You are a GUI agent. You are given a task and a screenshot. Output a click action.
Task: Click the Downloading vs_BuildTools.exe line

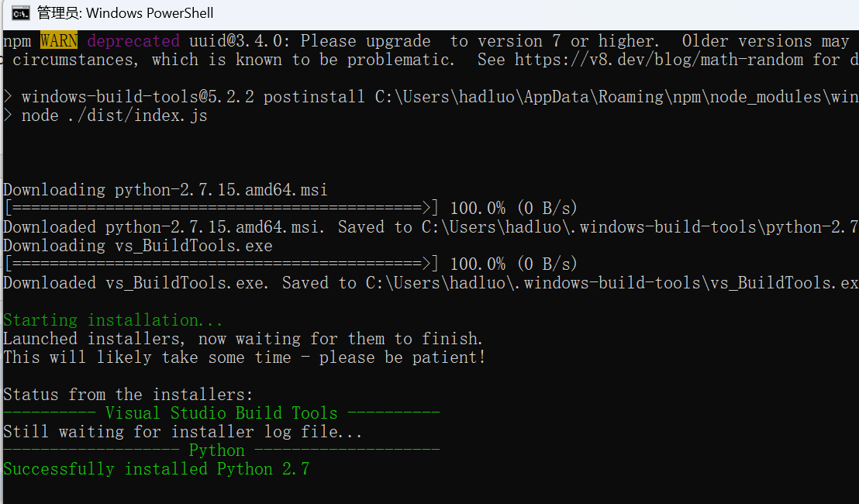point(137,246)
